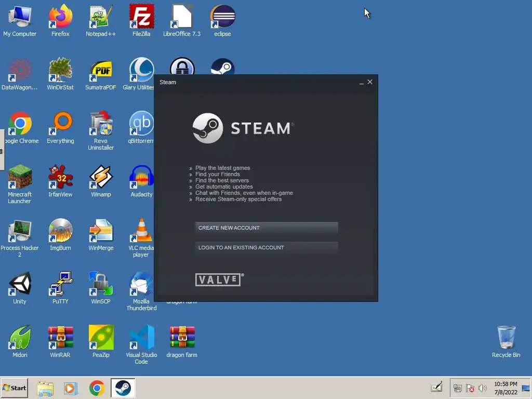The height and width of the screenshot is (399, 532).
Task: Click Create New Account in Steam
Action: (x=267, y=228)
